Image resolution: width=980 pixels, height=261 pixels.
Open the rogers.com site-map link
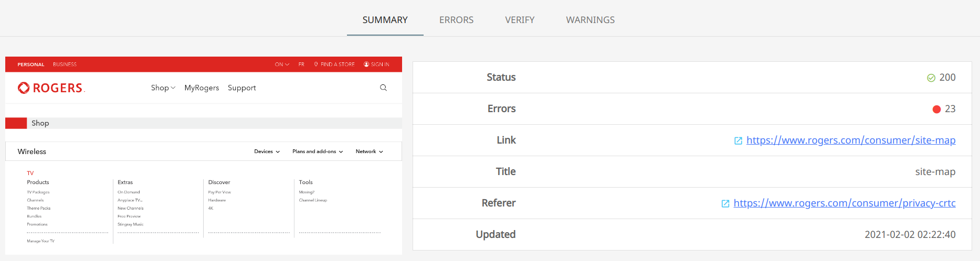click(x=851, y=140)
